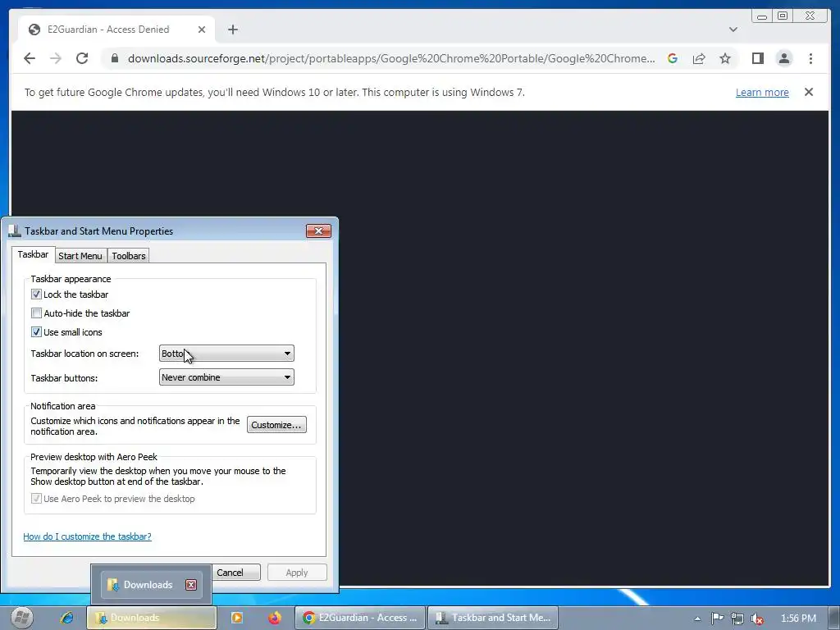Uncheck Use small icons
Image resolution: width=840 pixels, height=630 pixels.
tap(36, 332)
